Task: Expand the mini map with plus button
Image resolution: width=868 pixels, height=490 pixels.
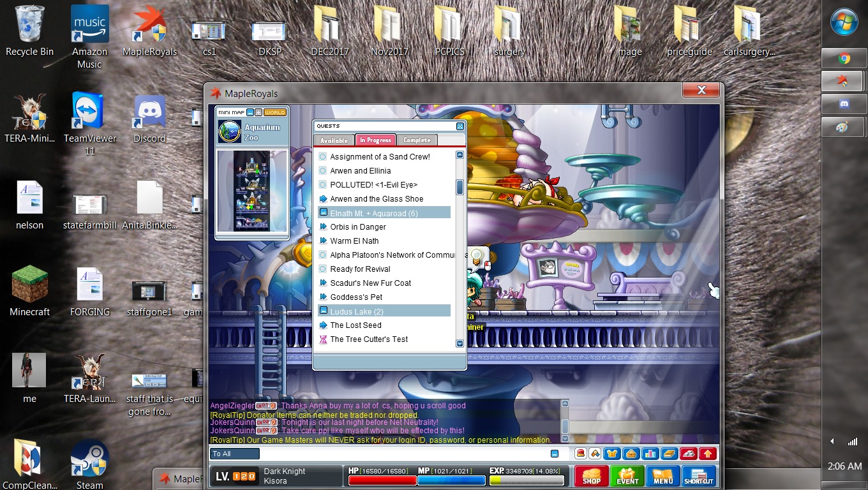Action: click(258, 112)
